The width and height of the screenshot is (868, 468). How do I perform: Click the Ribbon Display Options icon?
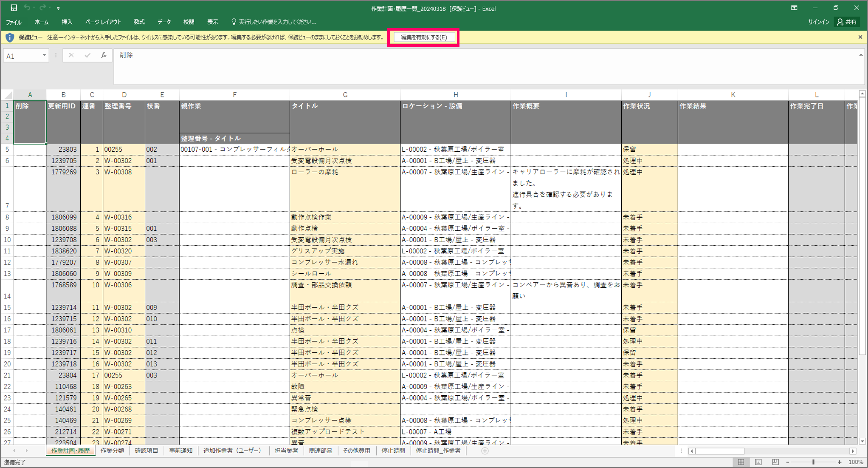coord(794,8)
